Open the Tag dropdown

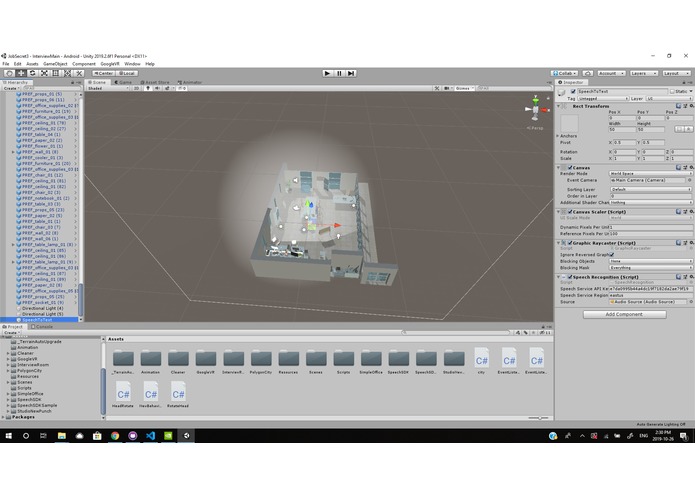pos(603,98)
